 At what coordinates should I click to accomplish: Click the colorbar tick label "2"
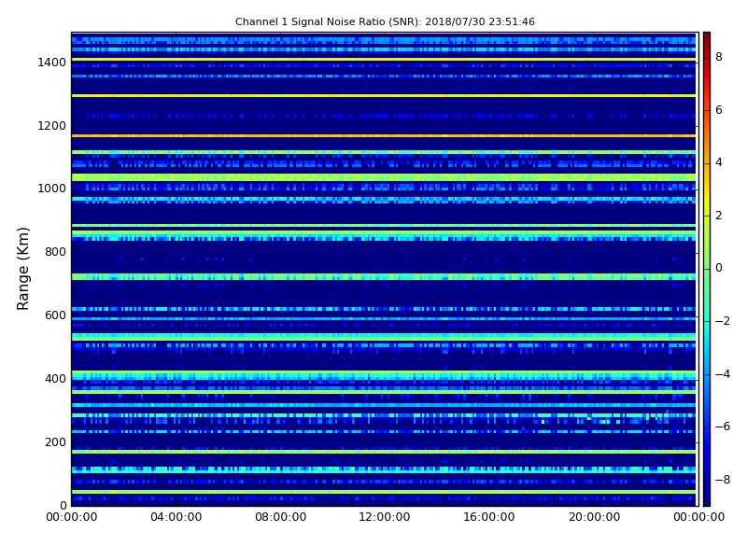pyautogui.click(x=719, y=216)
